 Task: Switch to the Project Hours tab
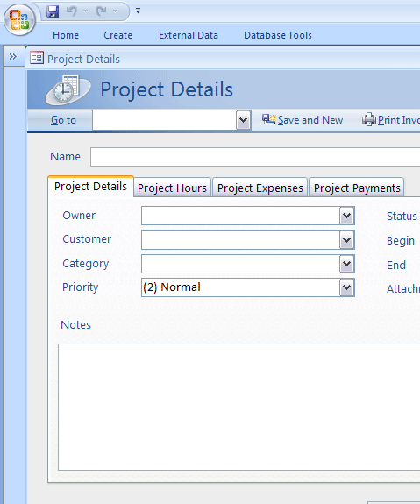point(172,188)
